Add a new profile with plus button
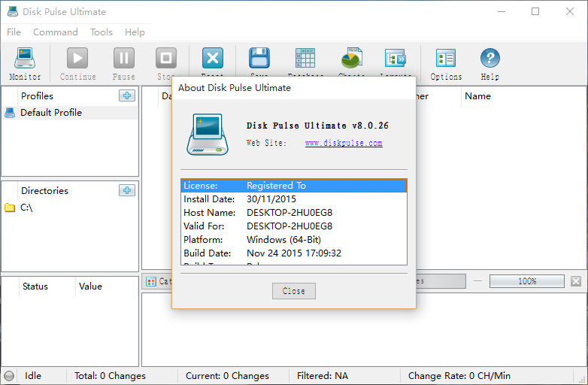Image resolution: width=588 pixels, height=385 pixels. pos(126,95)
